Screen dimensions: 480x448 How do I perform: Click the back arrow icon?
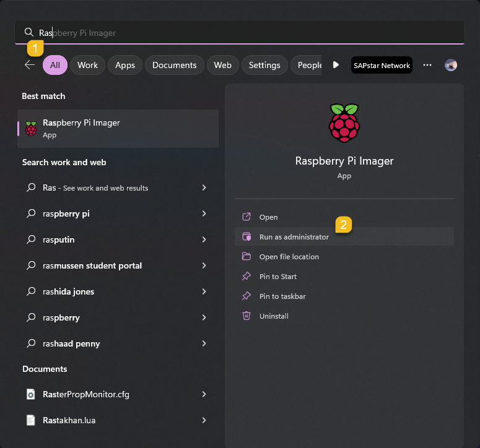click(29, 65)
